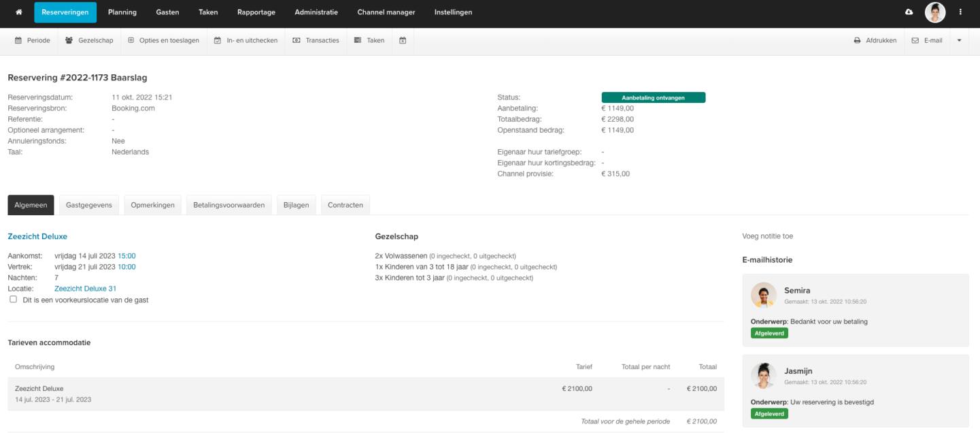This screenshot has width=980, height=433.
Task: Click the standalone calendar icon after Taken
Action: [403, 40]
